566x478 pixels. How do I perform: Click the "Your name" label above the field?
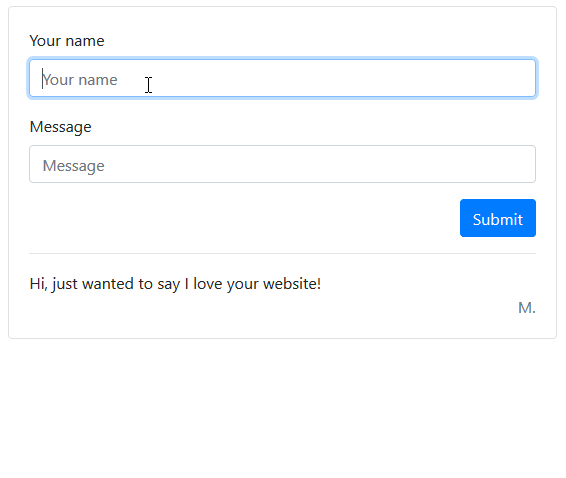tap(67, 41)
